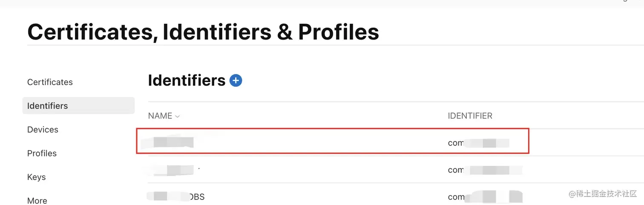Click the third row's com identifier value
Screen dimensions: 644x205
(x=485, y=197)
